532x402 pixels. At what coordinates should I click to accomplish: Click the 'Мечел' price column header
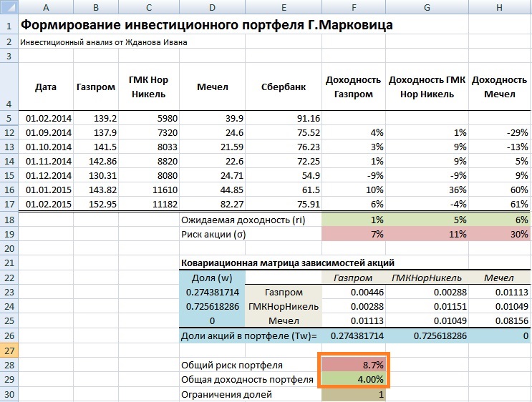tap(213, 87)
